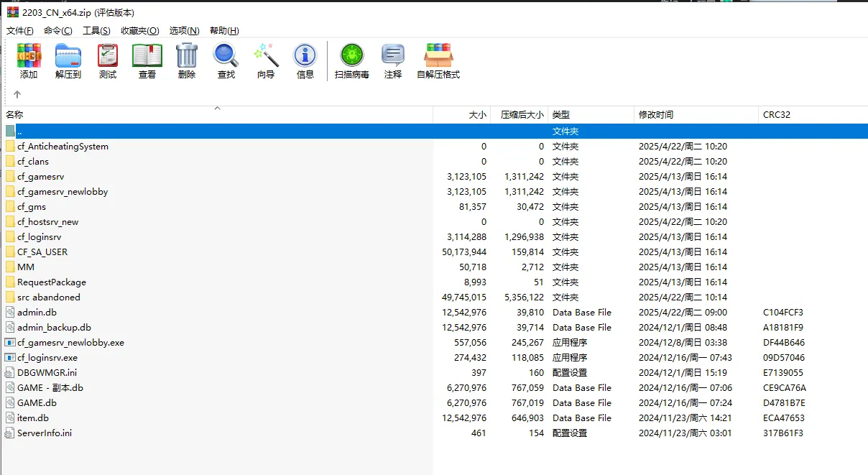Sort by the 修改时间 column header
This screenshot has width=868, height=475.
(696, 114)
